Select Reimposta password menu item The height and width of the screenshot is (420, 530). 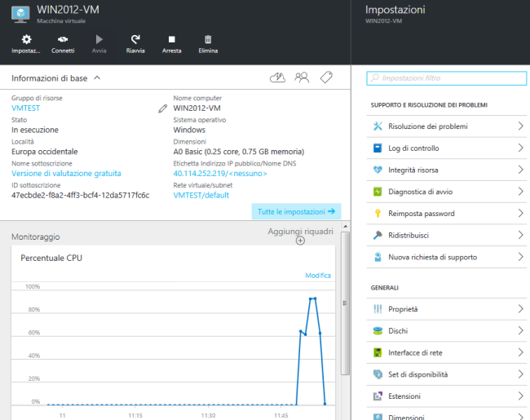444,213
